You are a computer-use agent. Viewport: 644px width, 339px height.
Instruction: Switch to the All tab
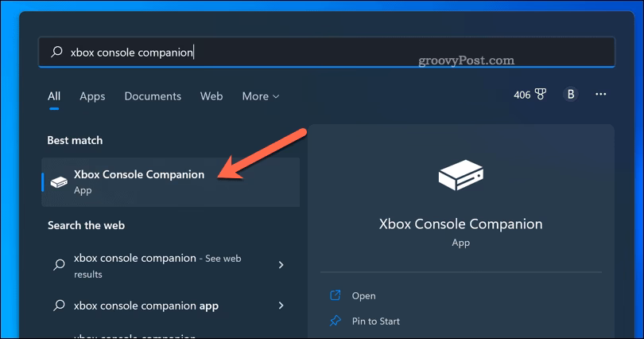tap(54, 96)
